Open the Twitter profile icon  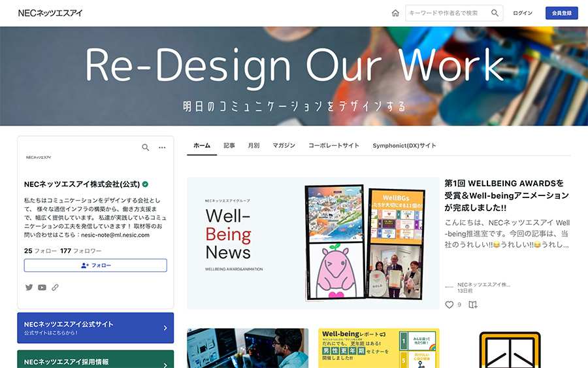point(29,288)
